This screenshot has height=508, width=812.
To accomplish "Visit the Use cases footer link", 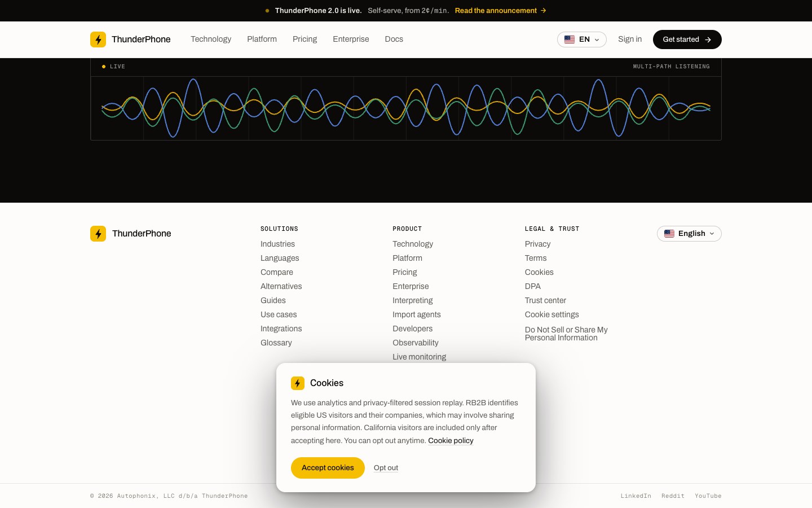I will [x=279, y=314].
